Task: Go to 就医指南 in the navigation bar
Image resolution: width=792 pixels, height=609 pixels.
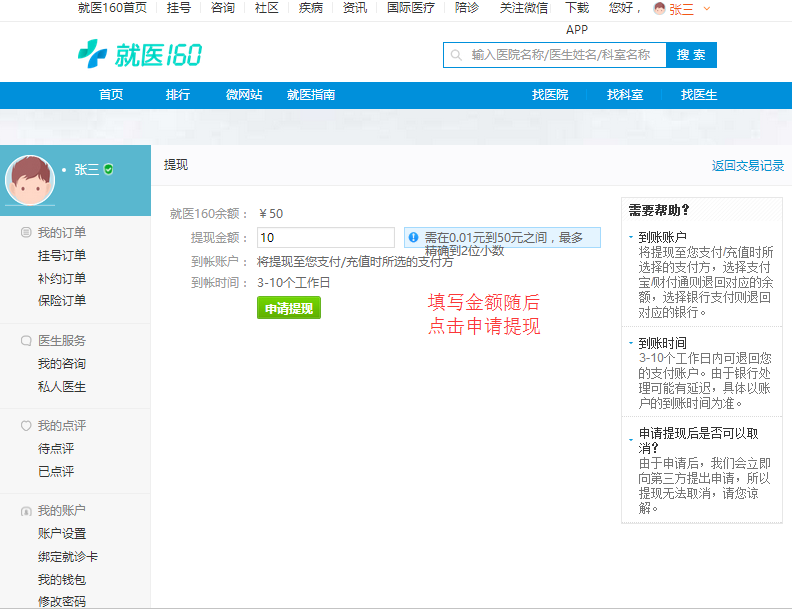Action: (x=310, y=95)
